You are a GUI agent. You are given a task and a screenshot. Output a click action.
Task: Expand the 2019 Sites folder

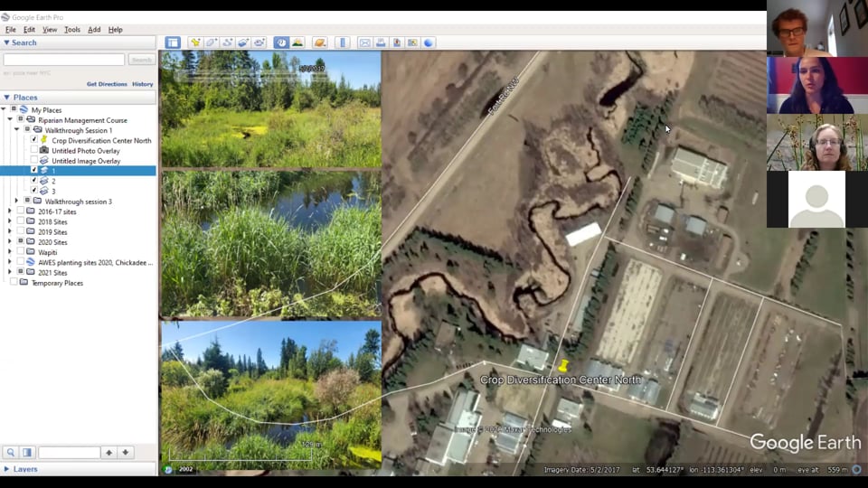(10, 231)
